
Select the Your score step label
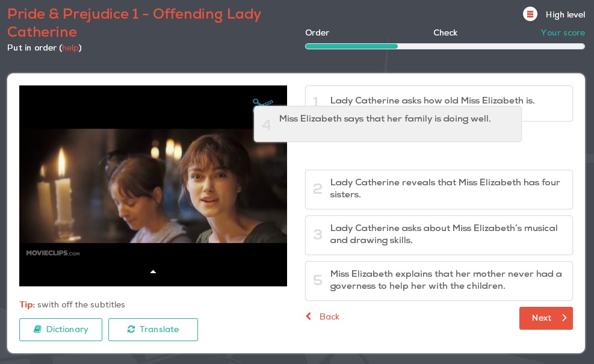(563, 32)
